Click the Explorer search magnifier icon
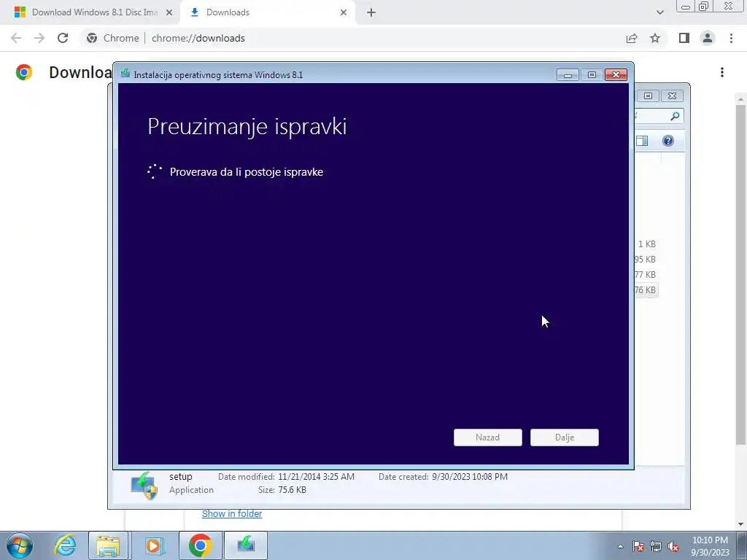This screenshot has height=560, width=747. [675, 116]
